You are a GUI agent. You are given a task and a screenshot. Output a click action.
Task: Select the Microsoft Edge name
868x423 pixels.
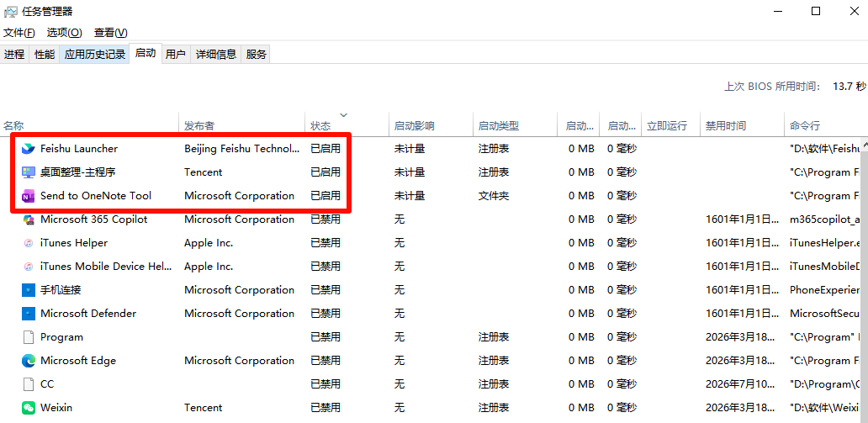[x=78, y=361]
